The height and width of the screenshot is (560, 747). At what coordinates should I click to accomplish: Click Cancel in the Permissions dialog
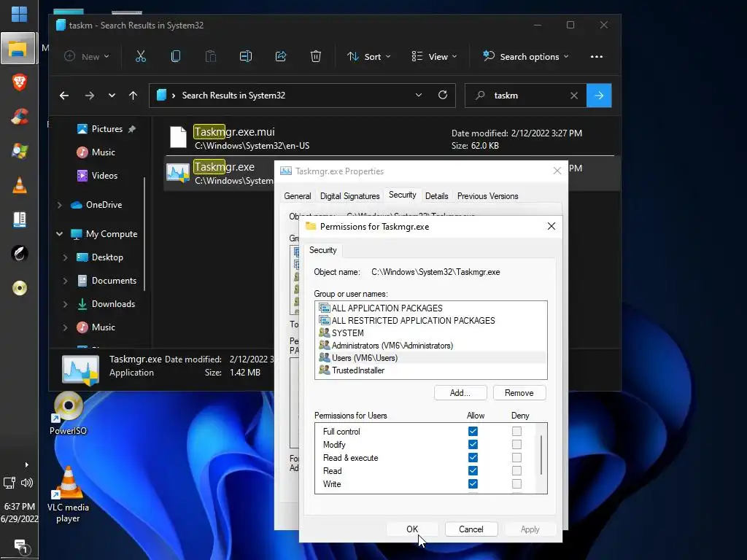[x=471, y=529]
